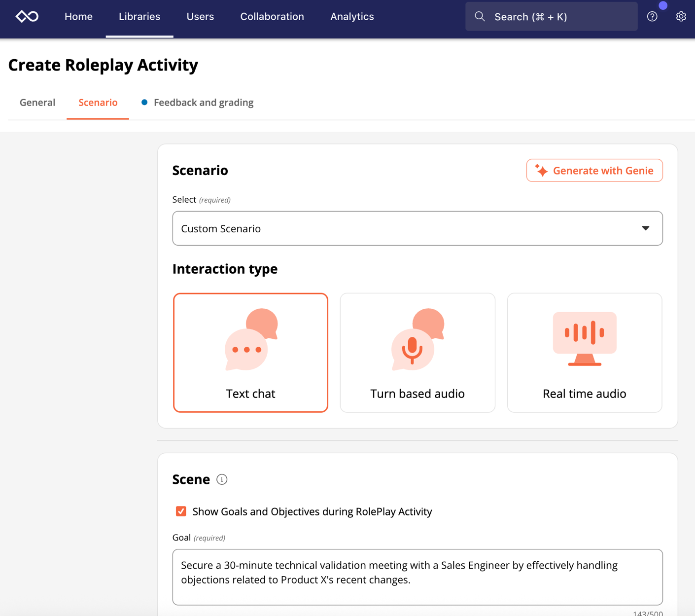Uncheck Show Goals and Objectives checkbox
This screenshot has height=616, width=695.
(181, 511)
